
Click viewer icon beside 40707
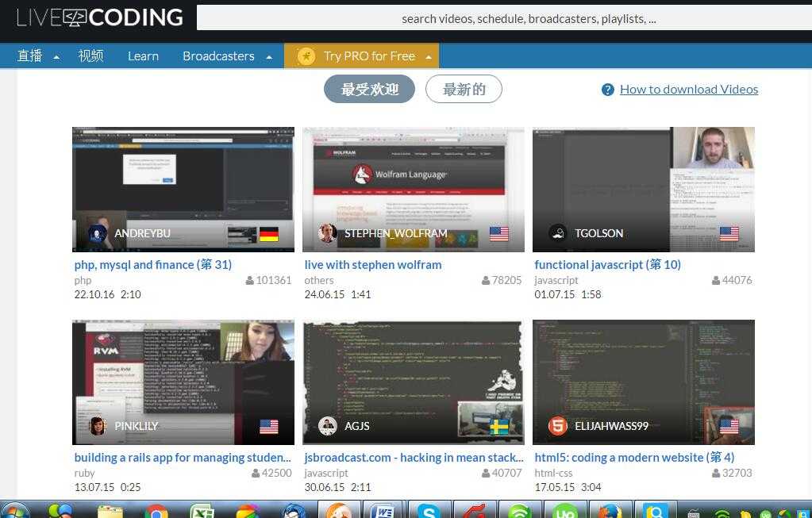[486, 473]
